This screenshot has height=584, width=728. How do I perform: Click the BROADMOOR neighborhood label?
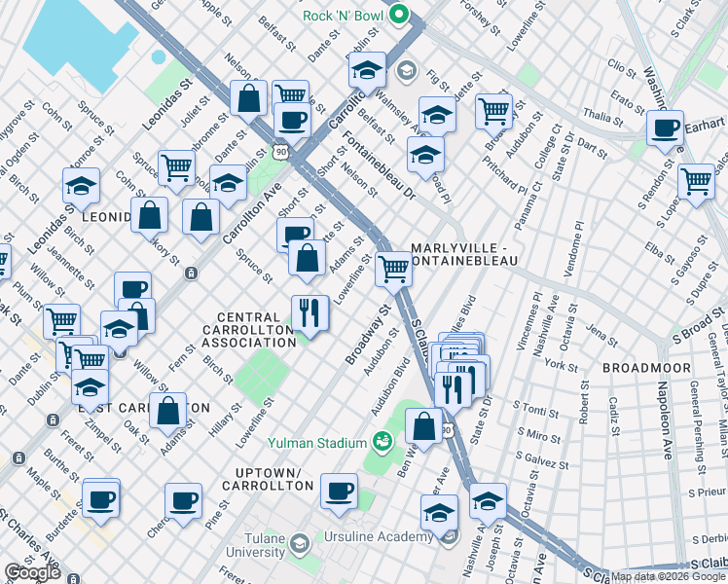click(647, 368)
